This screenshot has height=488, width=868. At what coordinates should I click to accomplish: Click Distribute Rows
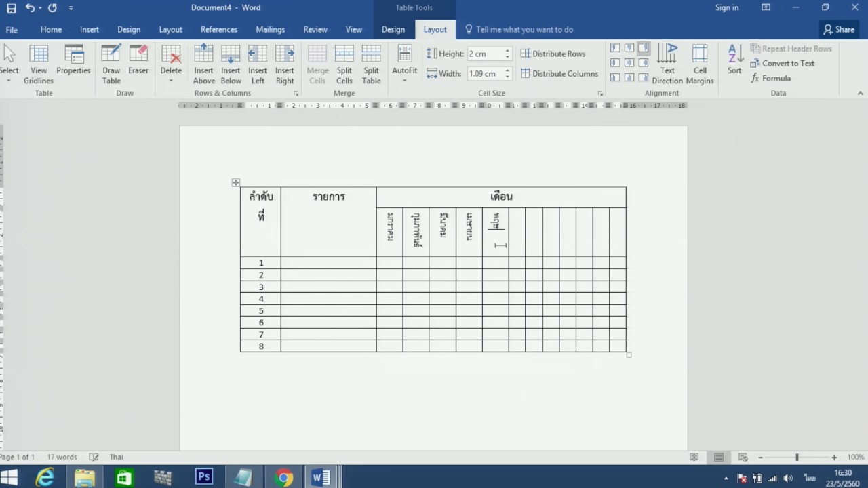[553, 54]
